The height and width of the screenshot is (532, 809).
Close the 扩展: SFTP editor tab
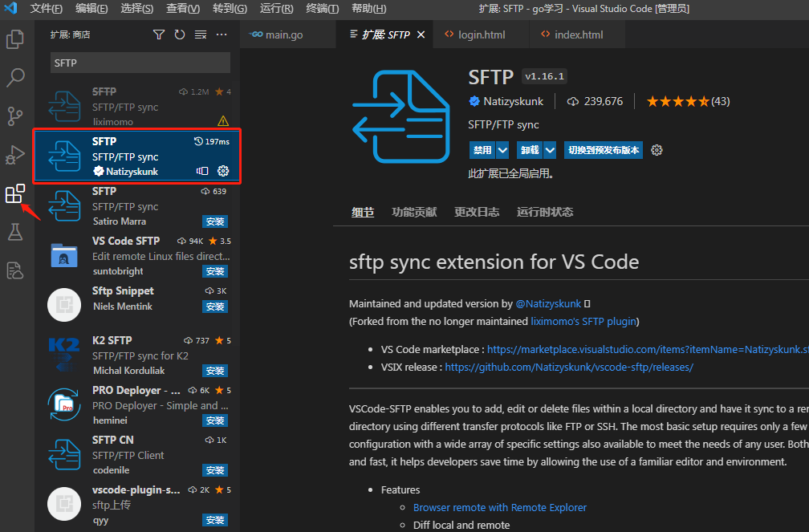(x=421, y=35)
